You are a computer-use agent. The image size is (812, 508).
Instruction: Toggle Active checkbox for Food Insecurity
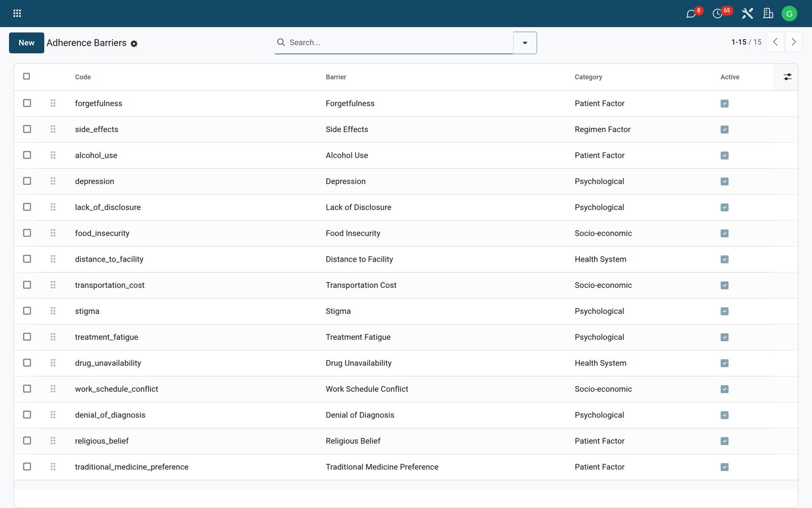click(x=724, y=233)
